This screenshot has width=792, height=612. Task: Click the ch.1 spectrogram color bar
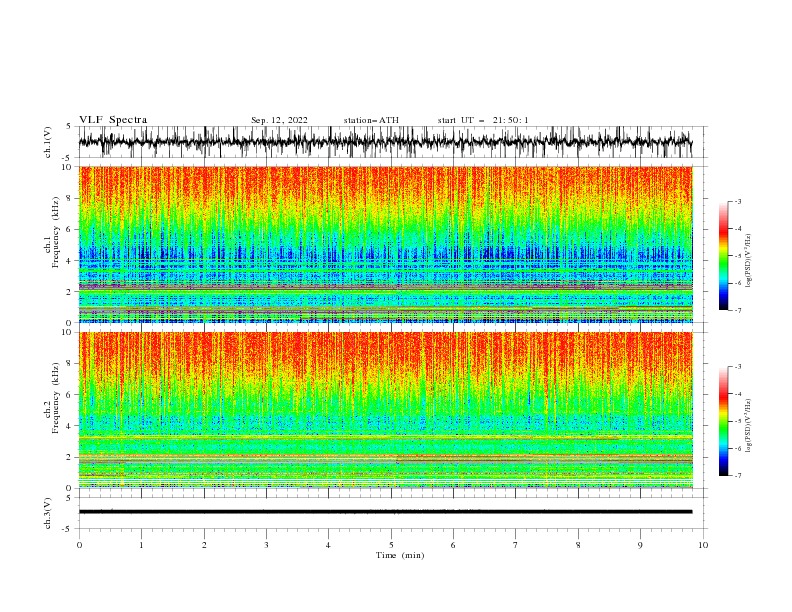pos(723,256)
